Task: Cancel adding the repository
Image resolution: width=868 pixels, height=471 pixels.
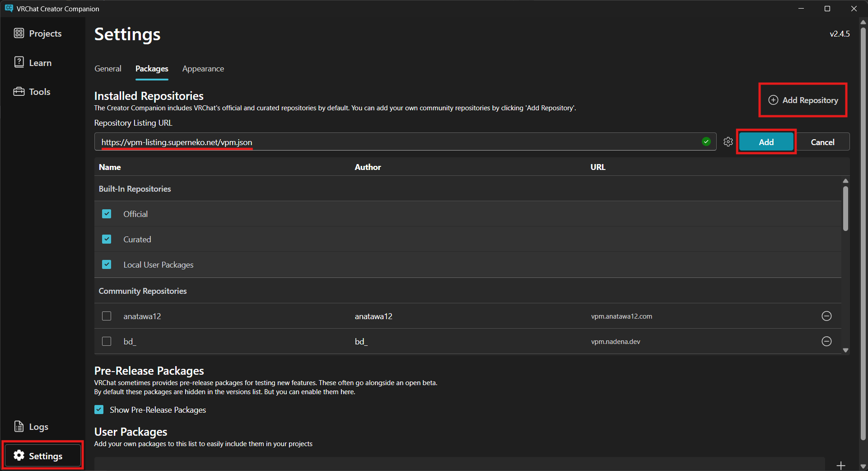Action: [822, 142]
